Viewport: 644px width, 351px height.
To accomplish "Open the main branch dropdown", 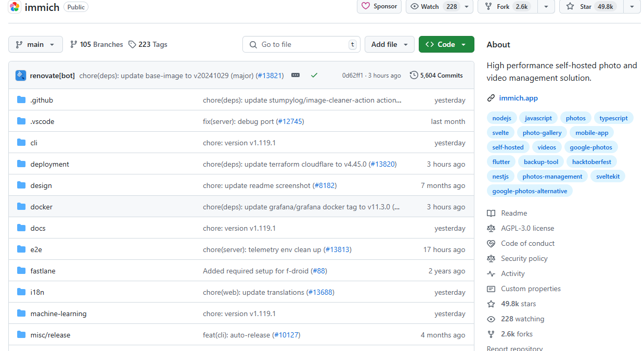I will click(x=35, y=45).
